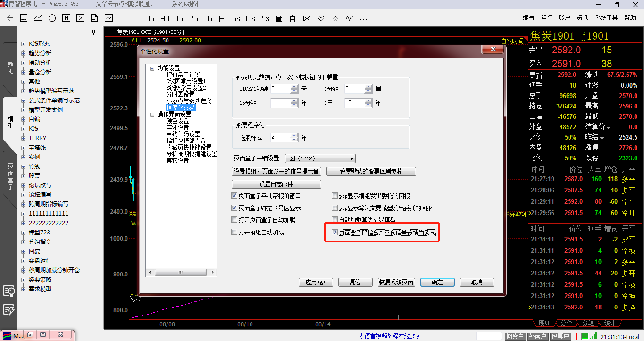
Task: Click the settings tree horizontal scrollbar
Action: tap(181, 272)
